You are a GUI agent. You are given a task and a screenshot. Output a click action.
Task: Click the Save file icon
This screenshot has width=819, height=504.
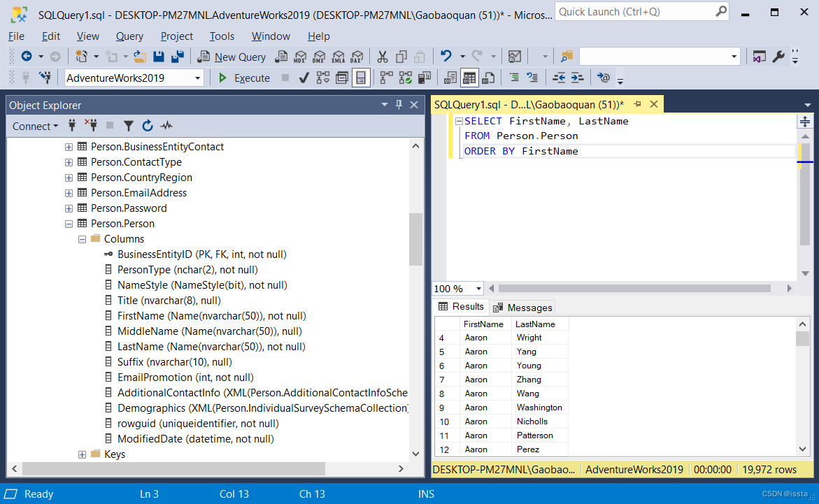(x=159, y=57)
